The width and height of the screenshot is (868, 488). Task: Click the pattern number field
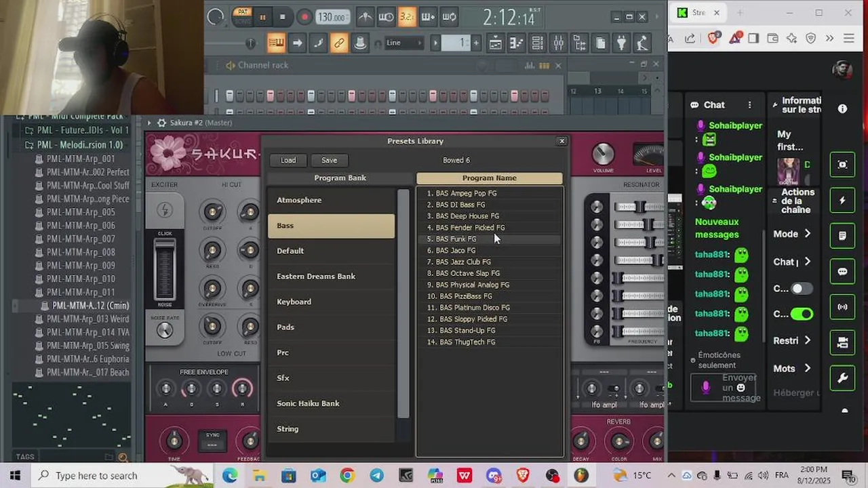point(456,43)
